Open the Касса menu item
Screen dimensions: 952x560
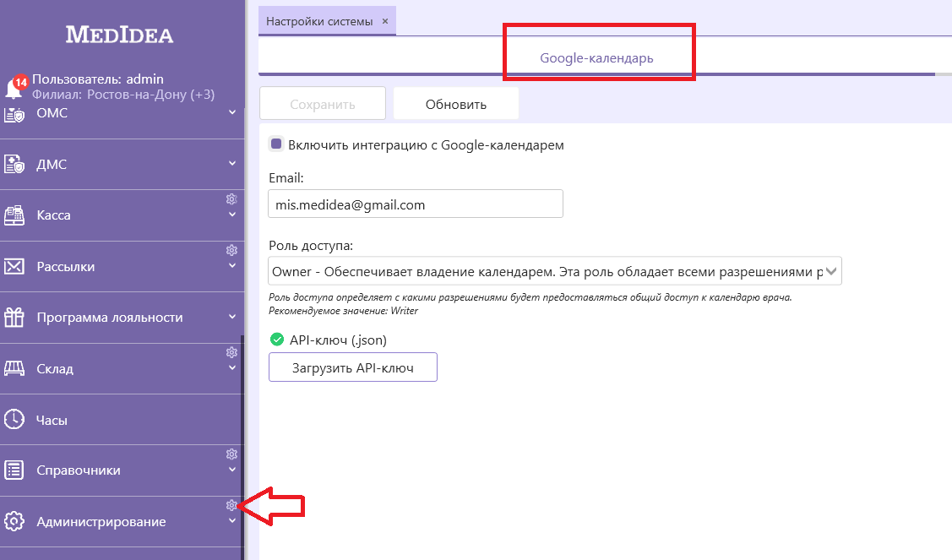(x=122, y=215)
